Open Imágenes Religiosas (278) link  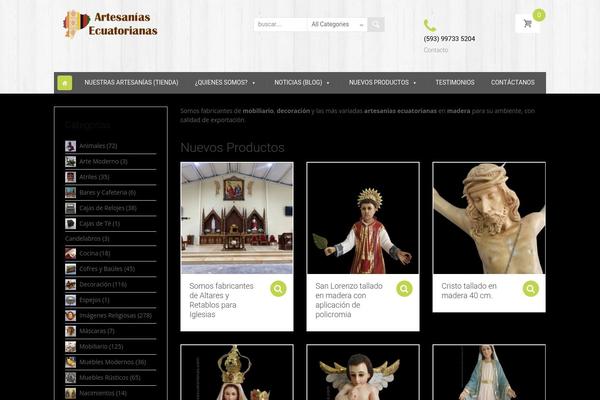116,315
